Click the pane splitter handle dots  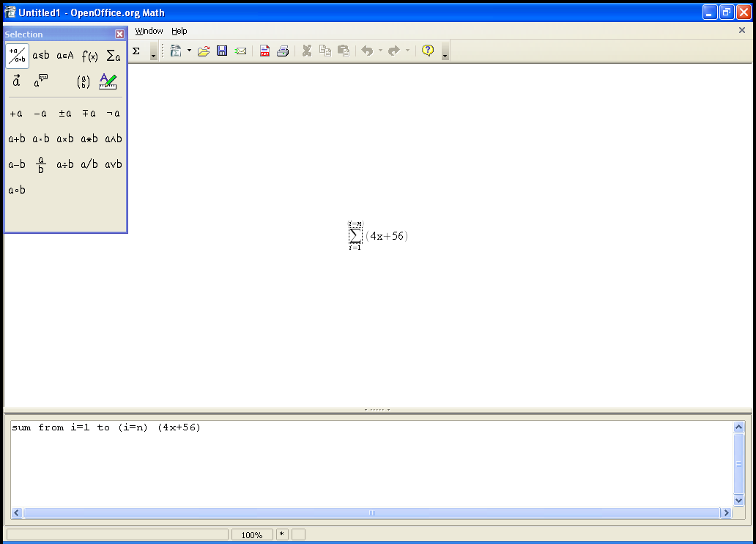pyautogui.click(x=377, y=410)
